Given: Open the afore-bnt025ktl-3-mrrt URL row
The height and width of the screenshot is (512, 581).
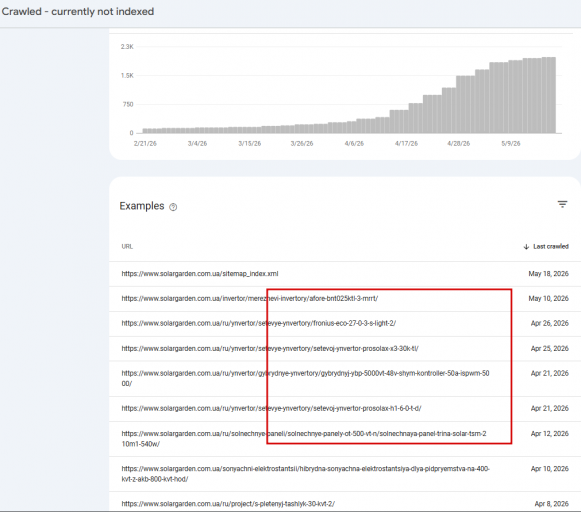Looking at the screenshot, I should pyautogui.click(x=345, y=299).
